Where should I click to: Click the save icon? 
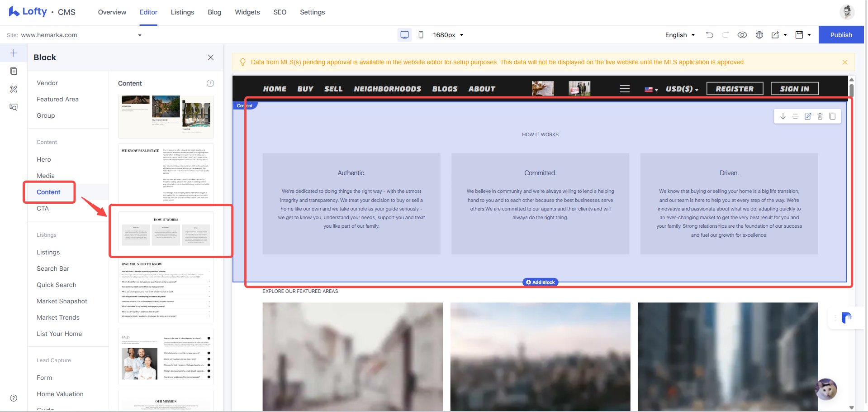(799, 35)
